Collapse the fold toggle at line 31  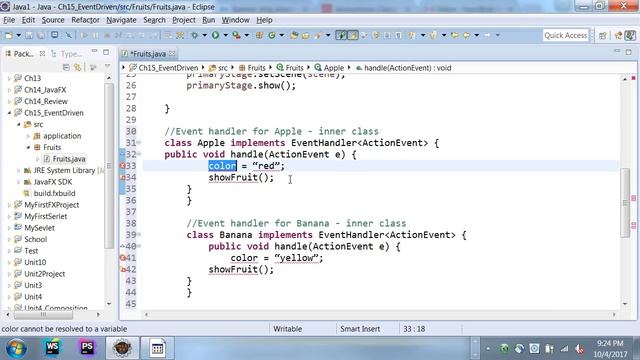tap(139, 143)
